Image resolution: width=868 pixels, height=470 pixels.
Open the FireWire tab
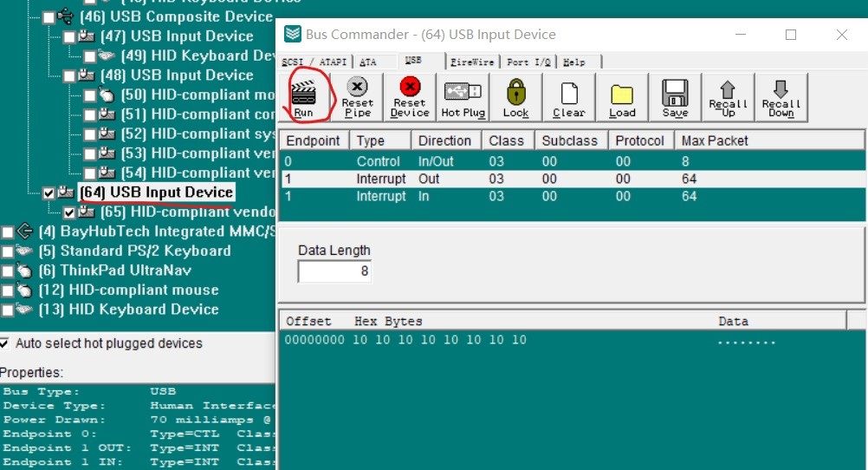tap(471, 62)
